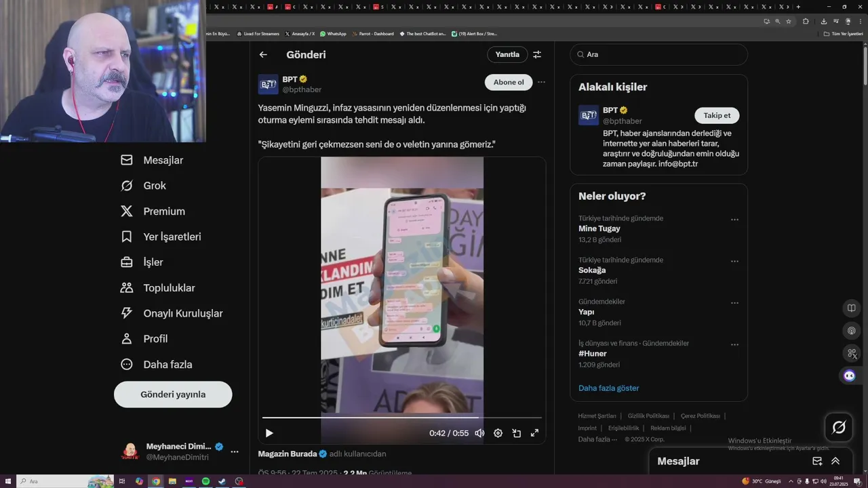Click the purple mascot icon in side panel
The width and height of the screenshot is (868, 488).
(x=850, y=375)
